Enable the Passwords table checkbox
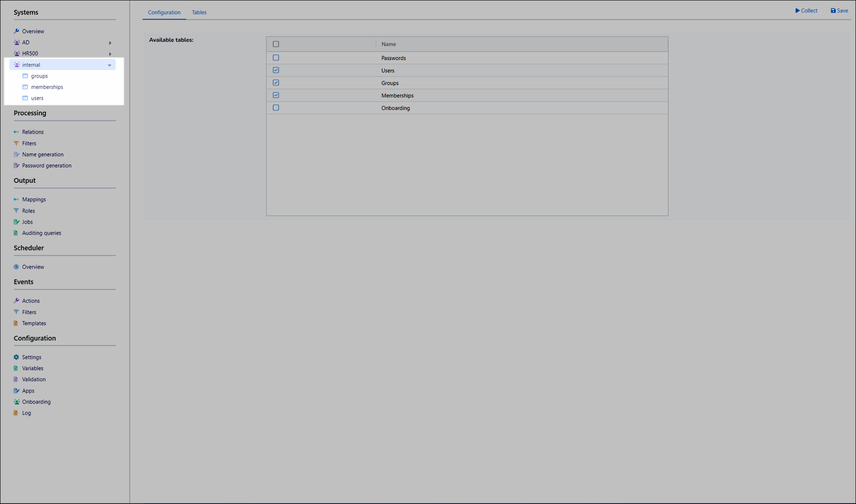 276,58
